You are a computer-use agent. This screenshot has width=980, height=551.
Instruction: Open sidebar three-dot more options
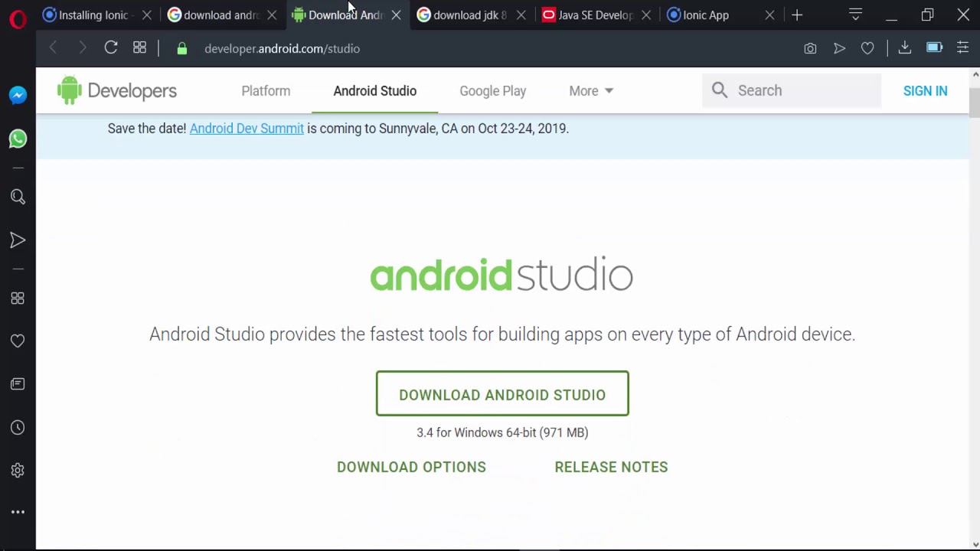point(18,512)
